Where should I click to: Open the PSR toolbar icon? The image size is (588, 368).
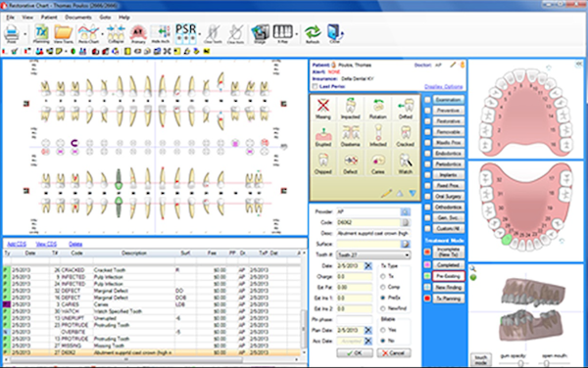pyautogui.click(x=185, y=33)
